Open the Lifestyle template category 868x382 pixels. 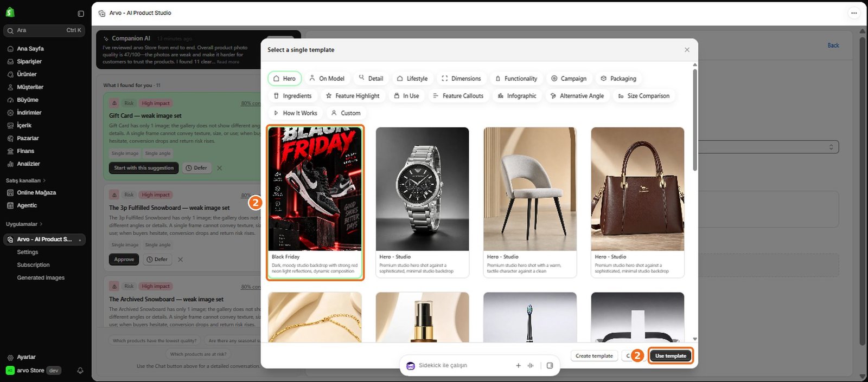pos(412,79)
